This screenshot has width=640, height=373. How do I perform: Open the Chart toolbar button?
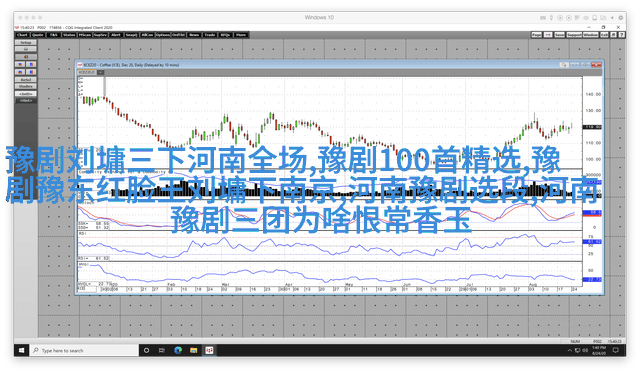coord(22,35)
